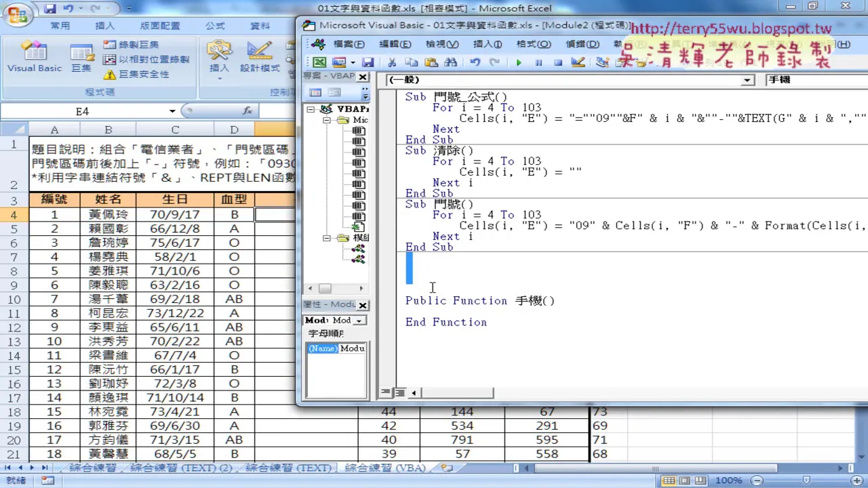Image resolution: width=868 pixels, height=488 pixels.
Task: Click the Find binoculars icon in VBA toolbar
Action: 450,62
